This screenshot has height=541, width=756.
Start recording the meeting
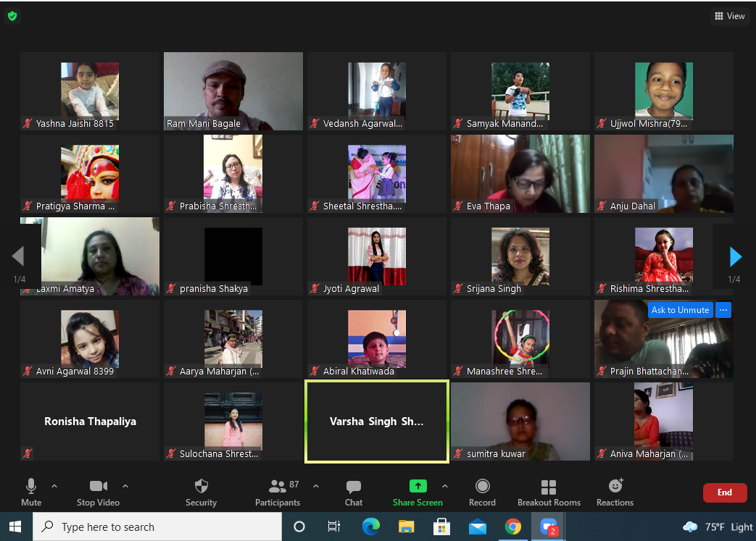[482, 492]
